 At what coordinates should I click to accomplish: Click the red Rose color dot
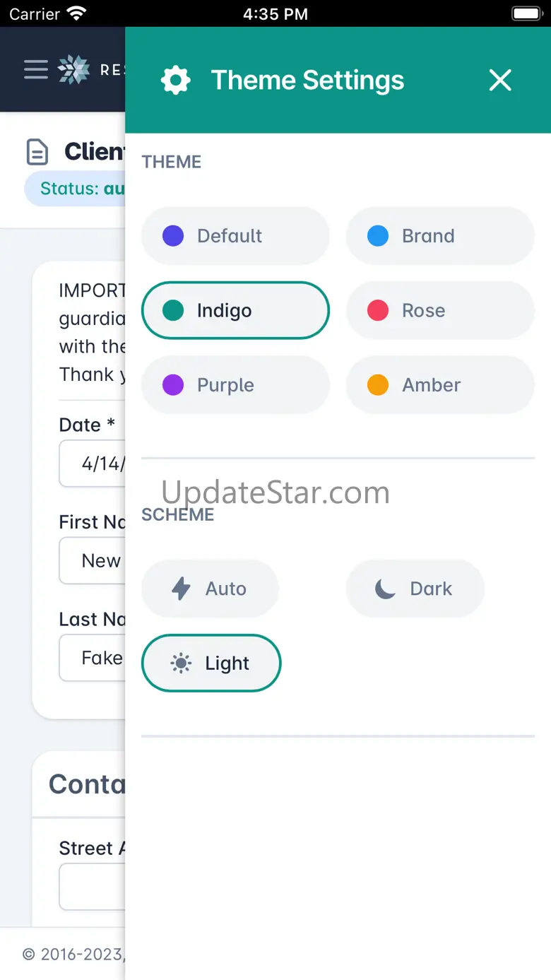click(x=378, y=311)
